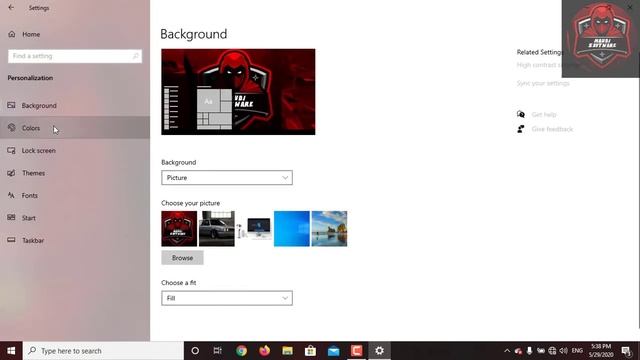Screen dimensions: 640x360
Task: Focus the Find a setting search box
Action: click(75, 56)
